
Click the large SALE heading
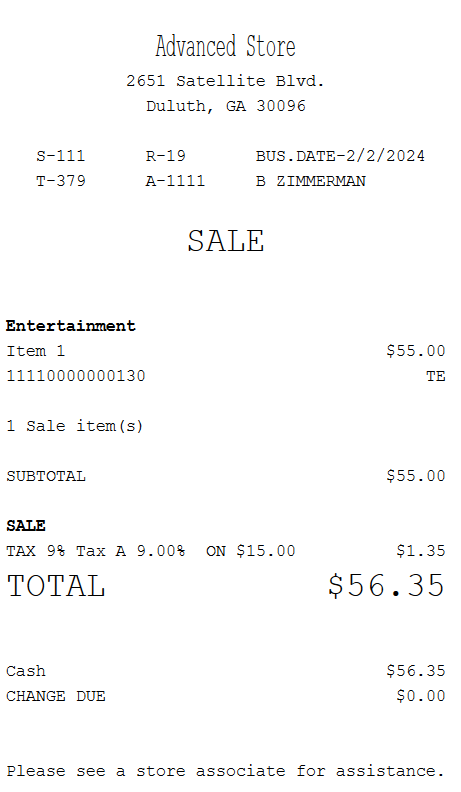(x=226, y=240)
